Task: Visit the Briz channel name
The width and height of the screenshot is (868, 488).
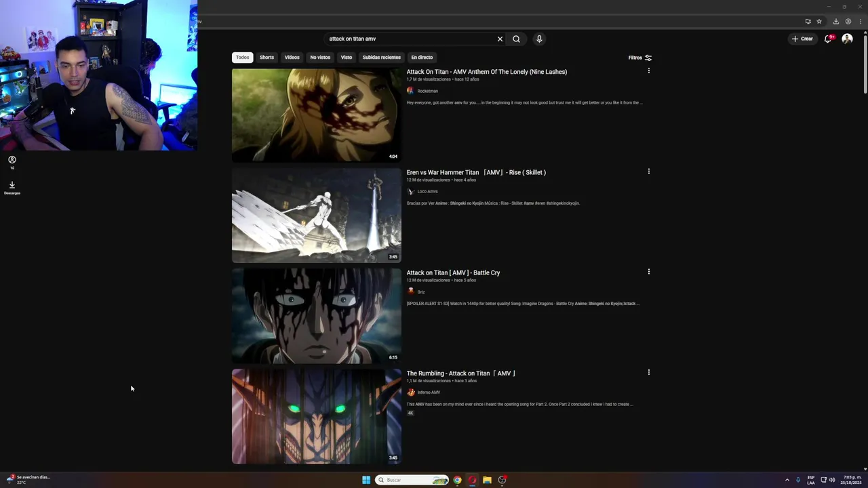Action: click(x=421, y=292)
